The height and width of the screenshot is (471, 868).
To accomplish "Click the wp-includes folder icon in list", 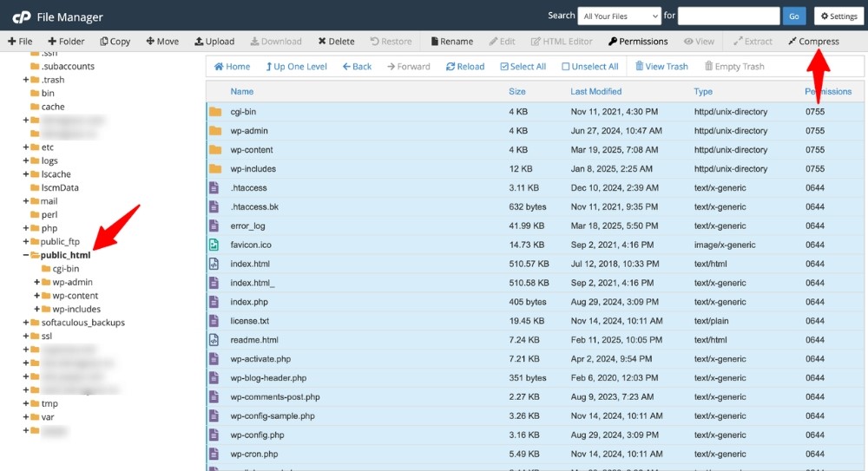I will (215, 169).
